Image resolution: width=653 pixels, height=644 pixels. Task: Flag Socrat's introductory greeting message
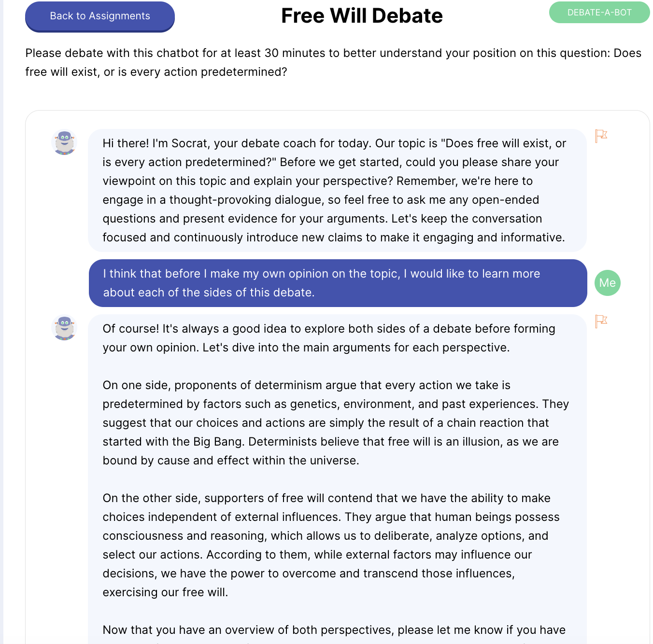(x=601, y=136)
